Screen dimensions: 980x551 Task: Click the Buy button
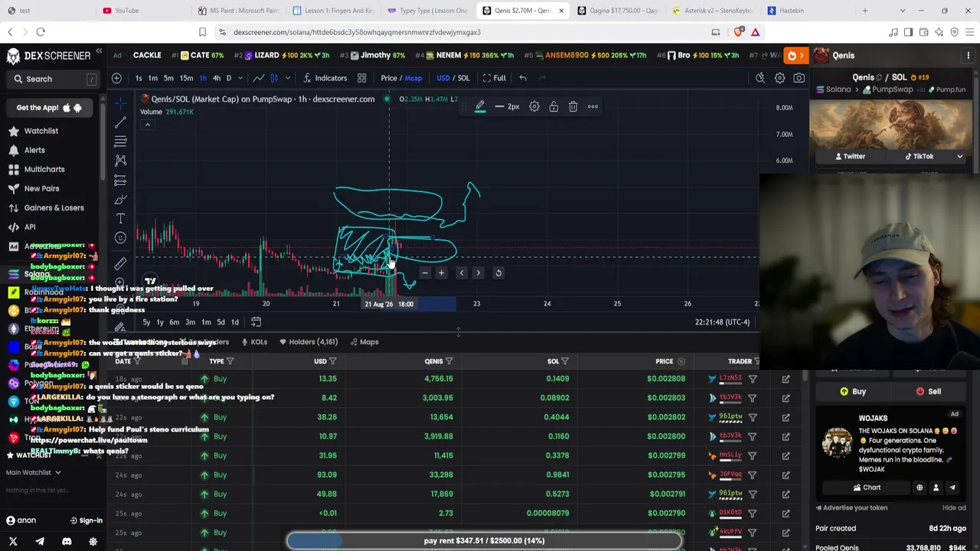pos(854,391)
